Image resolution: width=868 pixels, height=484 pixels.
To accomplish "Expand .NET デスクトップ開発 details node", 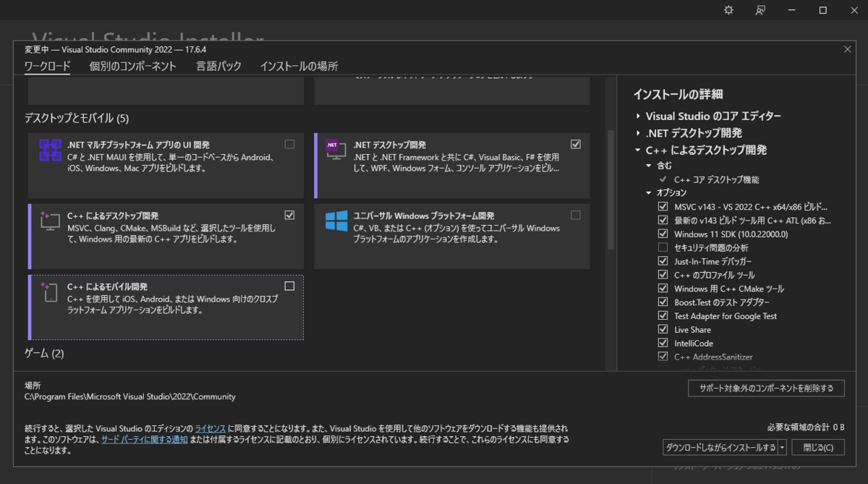I will pos(638,133).
